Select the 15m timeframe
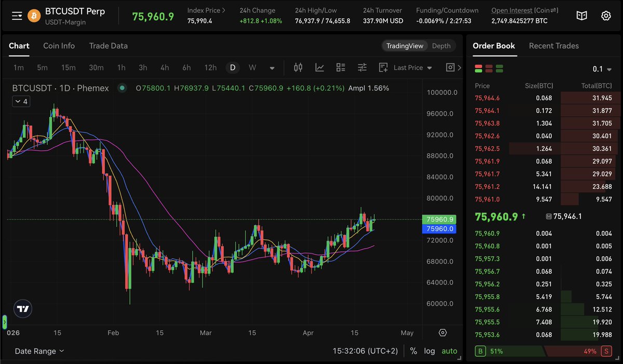This screenshot has width=623, height=364. pyautogui.click(x=68, y=68)
